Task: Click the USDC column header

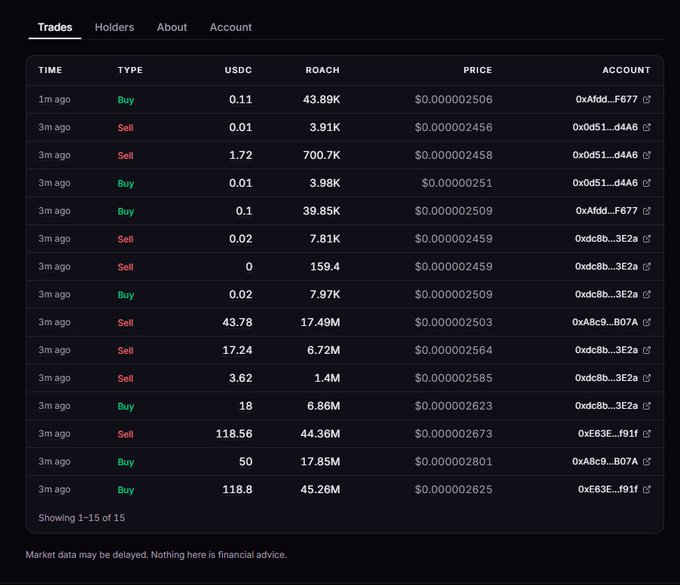Action: click(238, 70)
